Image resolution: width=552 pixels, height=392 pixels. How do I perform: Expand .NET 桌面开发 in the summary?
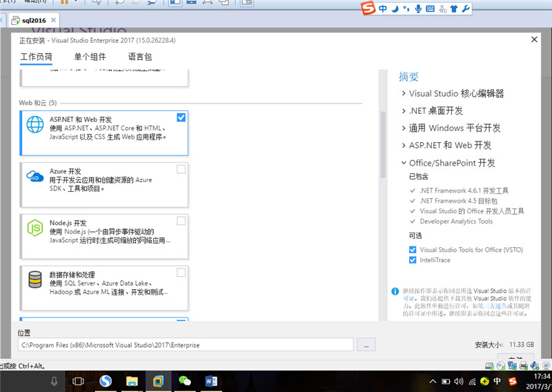(x=404, y=110)
